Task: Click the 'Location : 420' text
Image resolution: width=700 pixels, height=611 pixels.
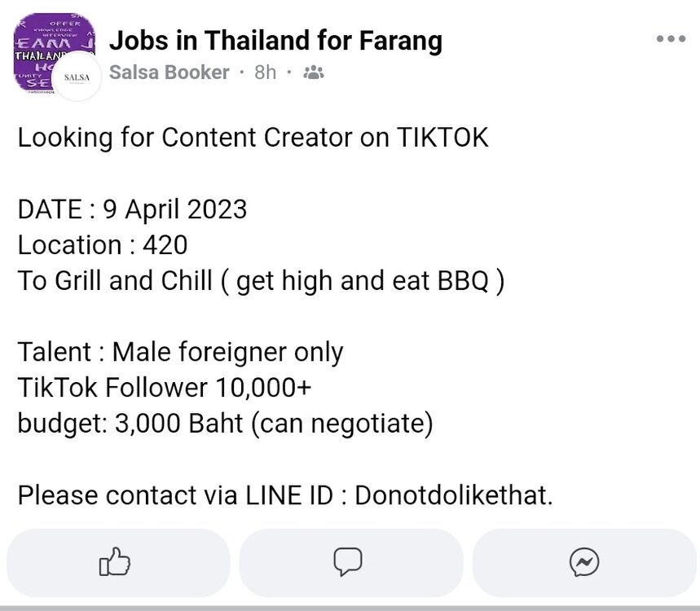Action: pyautogui.click(x=103, y=245)
